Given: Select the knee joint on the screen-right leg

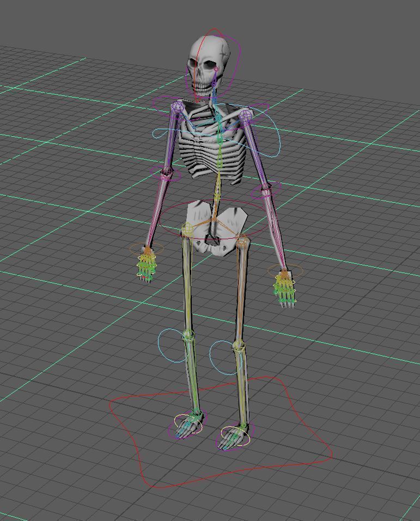Looking at the screenshot, I should click(239, 346).
